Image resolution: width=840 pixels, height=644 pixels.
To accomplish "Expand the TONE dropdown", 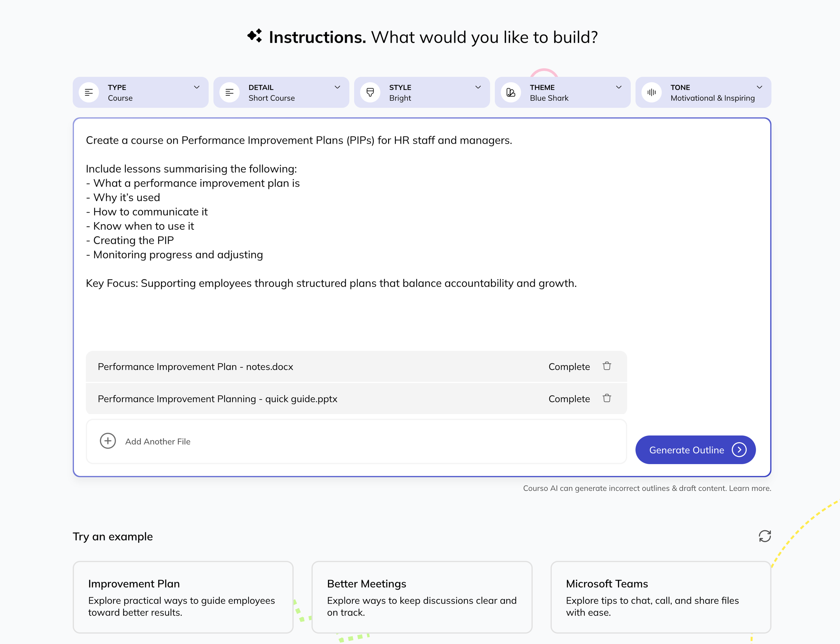I will point(760,87).
